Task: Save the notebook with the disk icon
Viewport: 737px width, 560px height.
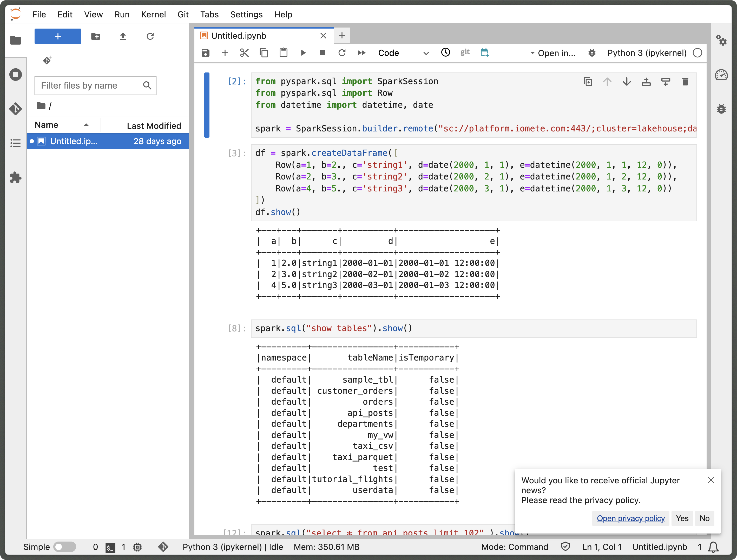Action: [205, 53]
